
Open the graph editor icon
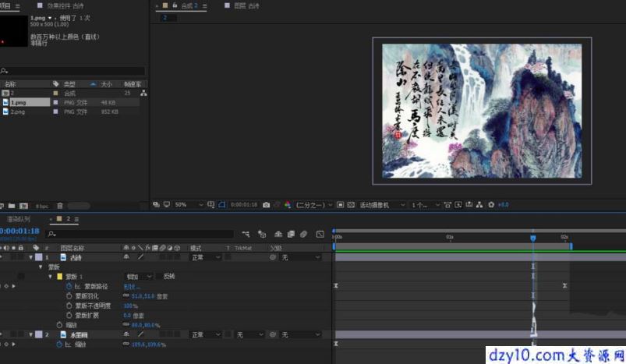pyautogui.click(x=320, y=234)
